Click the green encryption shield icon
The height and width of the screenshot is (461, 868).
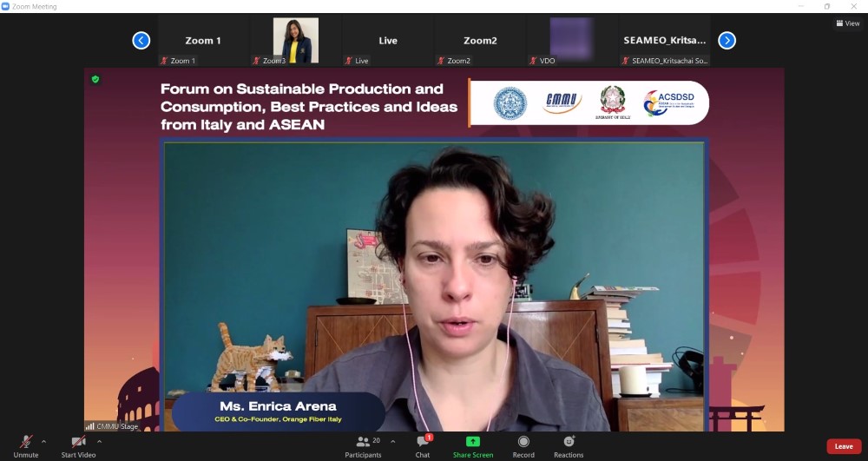95,79
